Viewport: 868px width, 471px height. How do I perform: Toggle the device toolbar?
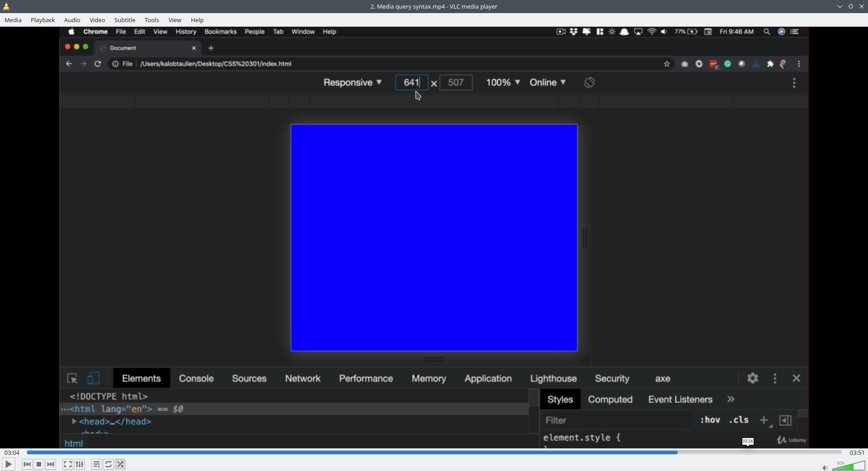point(94,378)
